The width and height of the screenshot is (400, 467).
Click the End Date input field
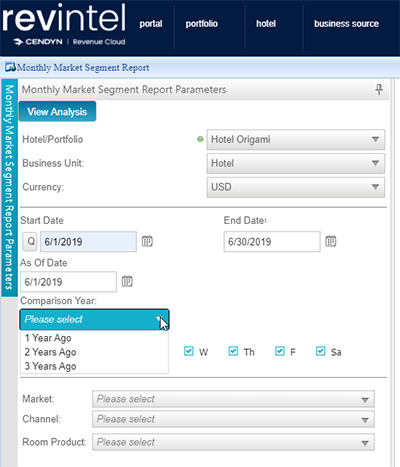272,242
